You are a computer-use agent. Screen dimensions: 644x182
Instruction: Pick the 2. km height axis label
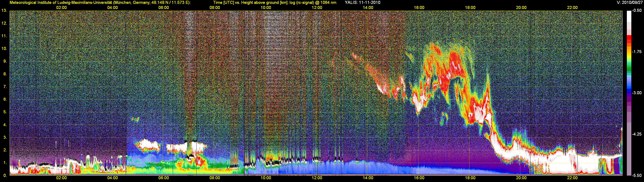click(x=5, y=150)
